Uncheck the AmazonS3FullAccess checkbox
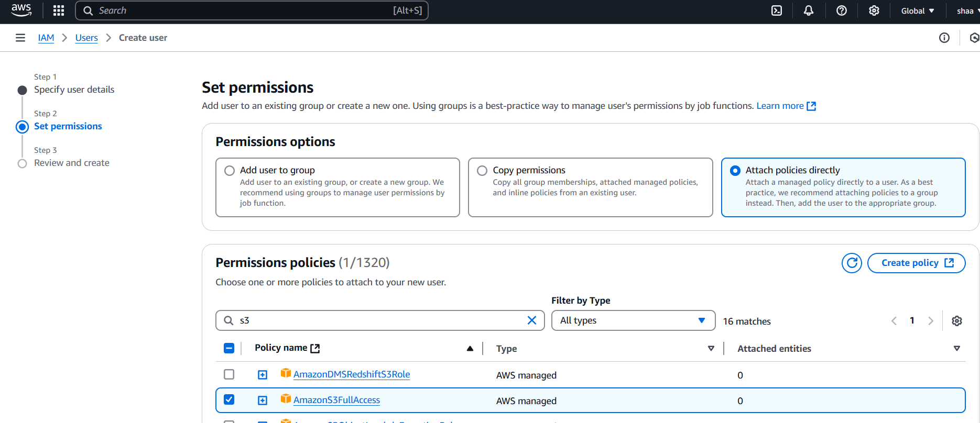The height and width of the screenshot is (423, 980). tap(229, 399)
